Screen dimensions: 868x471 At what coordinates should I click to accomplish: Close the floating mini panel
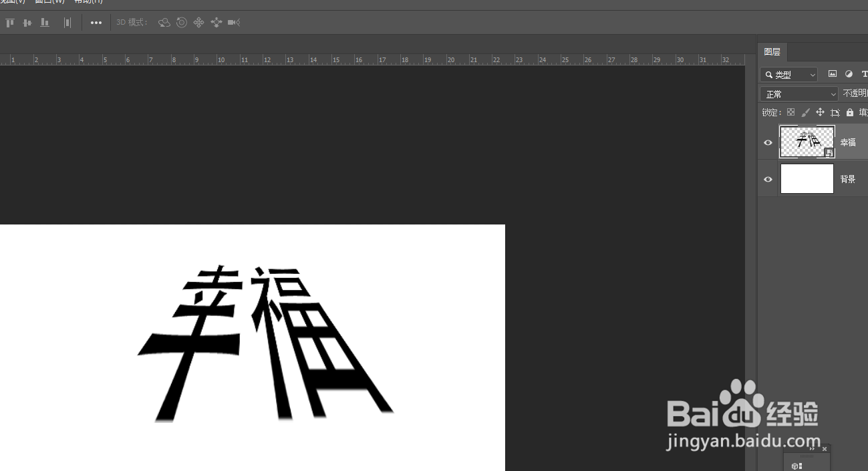pos(824,448)
